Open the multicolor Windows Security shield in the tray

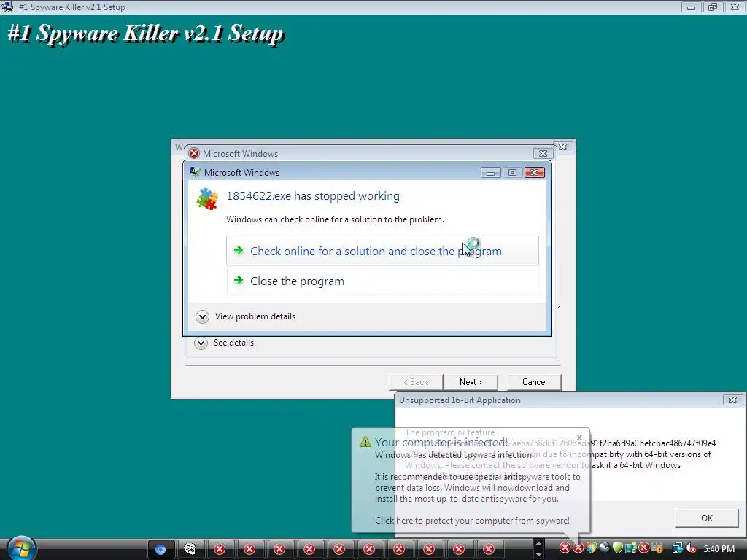[x=591, y=548]
